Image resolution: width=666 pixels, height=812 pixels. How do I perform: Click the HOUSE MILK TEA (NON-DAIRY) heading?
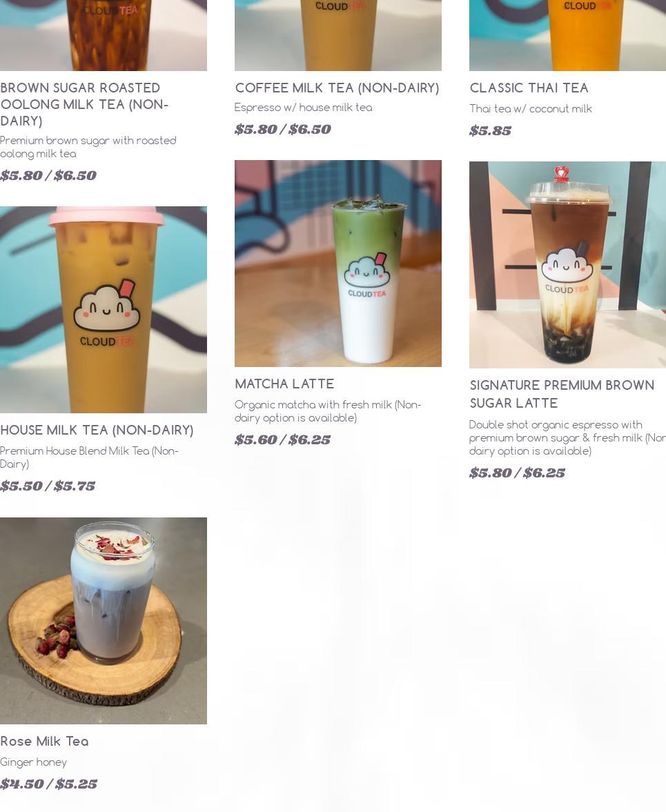97,430
